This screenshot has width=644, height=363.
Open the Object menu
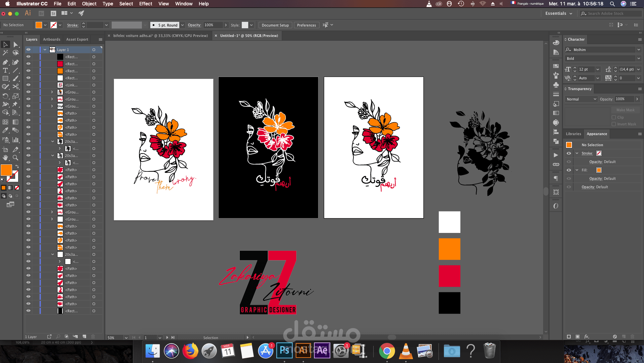click(89, 4)
